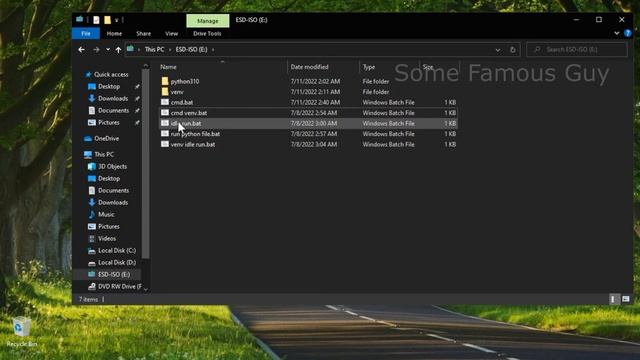Open Local Disk (C:) in sidebar

click(117, 251)
